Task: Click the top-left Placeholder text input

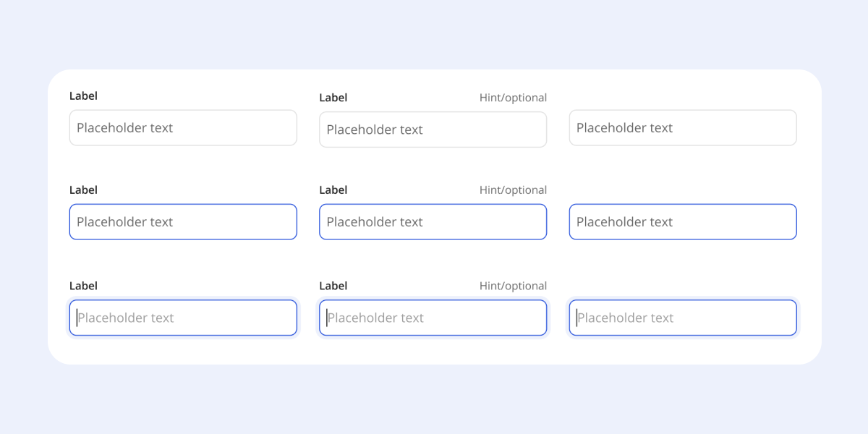Action: tap(183, 127)
